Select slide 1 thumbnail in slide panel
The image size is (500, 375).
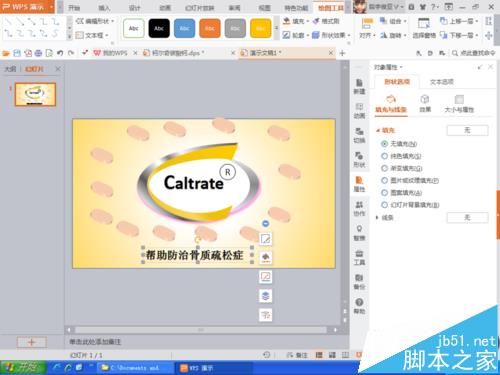pyautogui.click(x=35, y=95)
